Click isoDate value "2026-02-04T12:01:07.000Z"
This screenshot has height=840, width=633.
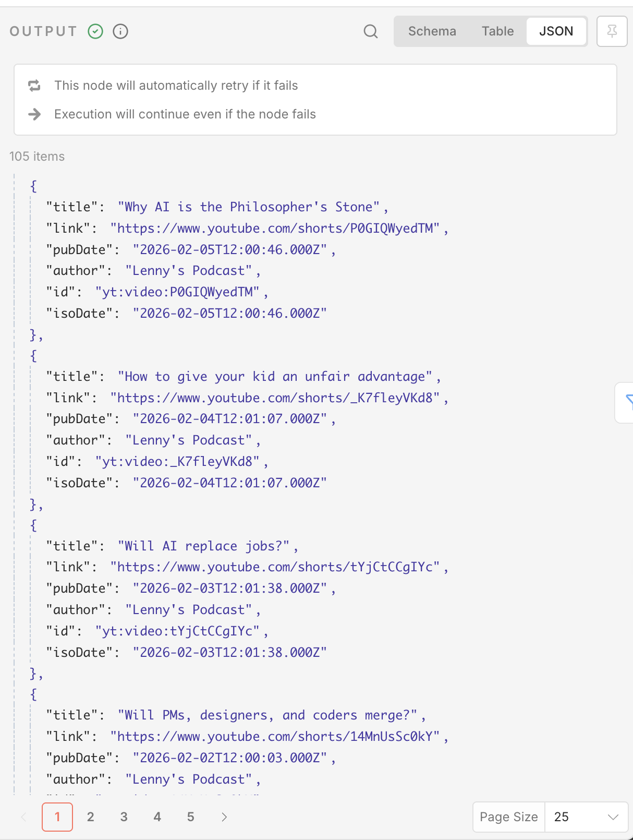coord(230,483)
